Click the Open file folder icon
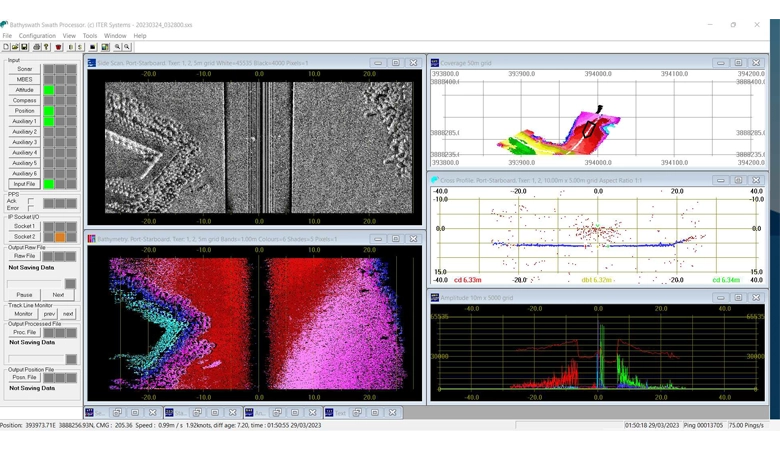 click(14, 47)
